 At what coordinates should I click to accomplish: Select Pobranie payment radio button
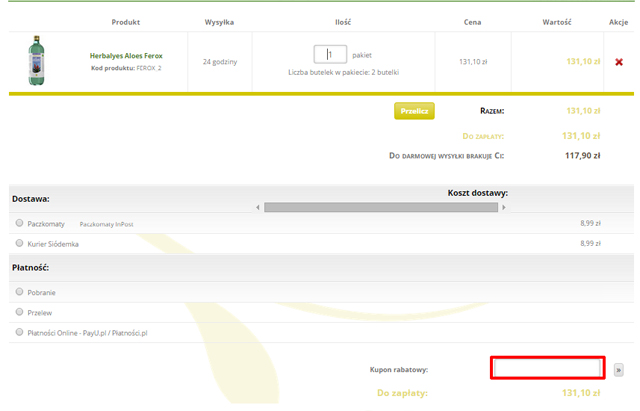[x=19, y=292]
